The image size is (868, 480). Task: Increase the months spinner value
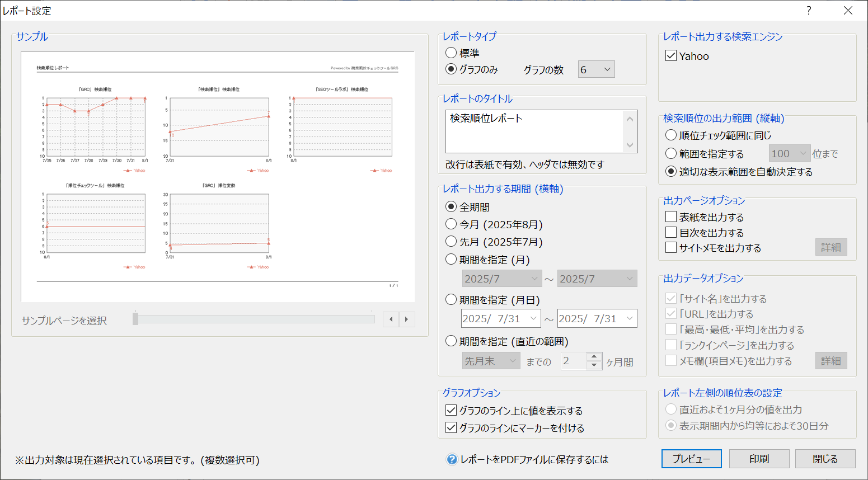coord(594,357)
